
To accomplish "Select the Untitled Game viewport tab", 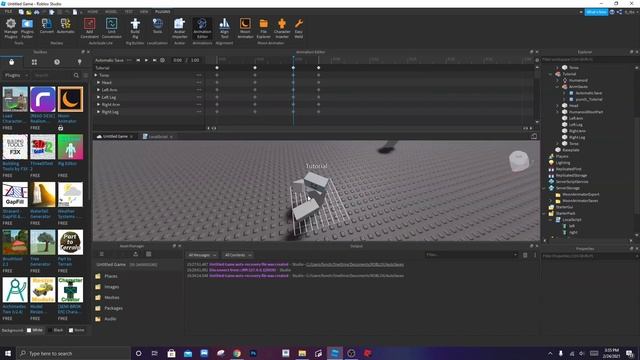I will [115, 137].
